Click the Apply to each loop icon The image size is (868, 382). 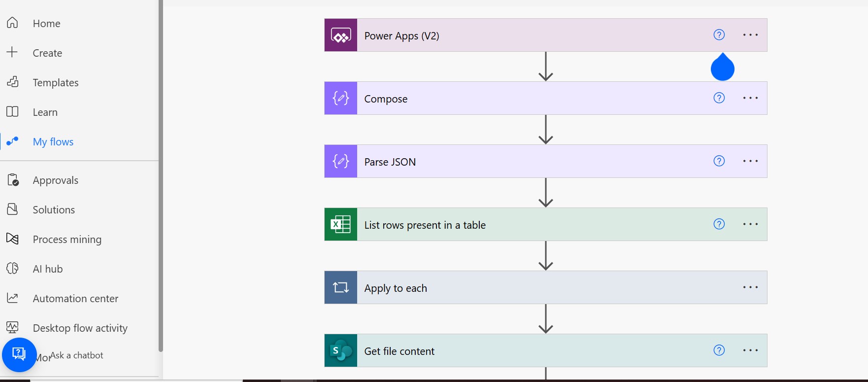point(341,287)
